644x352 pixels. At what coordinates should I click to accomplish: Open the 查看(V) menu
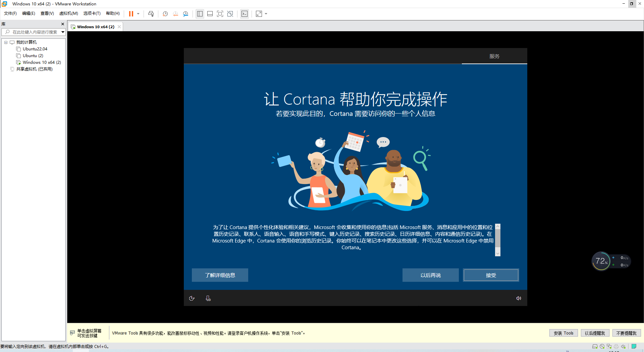(47, 13)
